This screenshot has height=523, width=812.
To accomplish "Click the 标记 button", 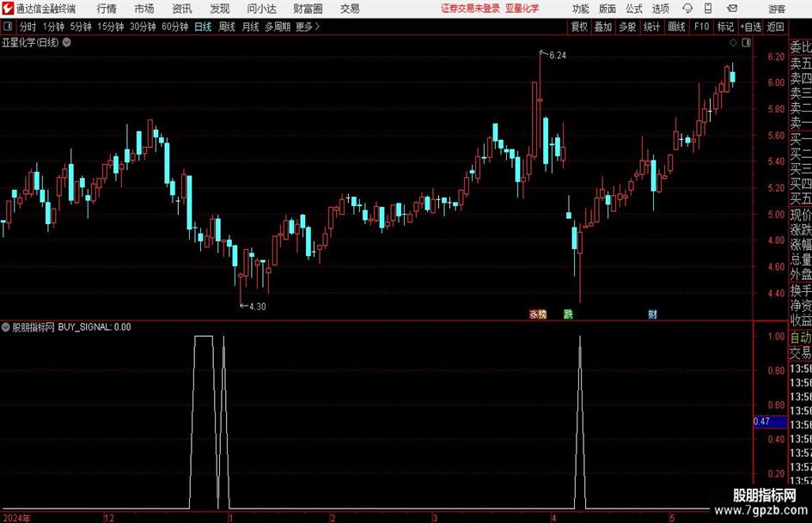I will [725, 27].
